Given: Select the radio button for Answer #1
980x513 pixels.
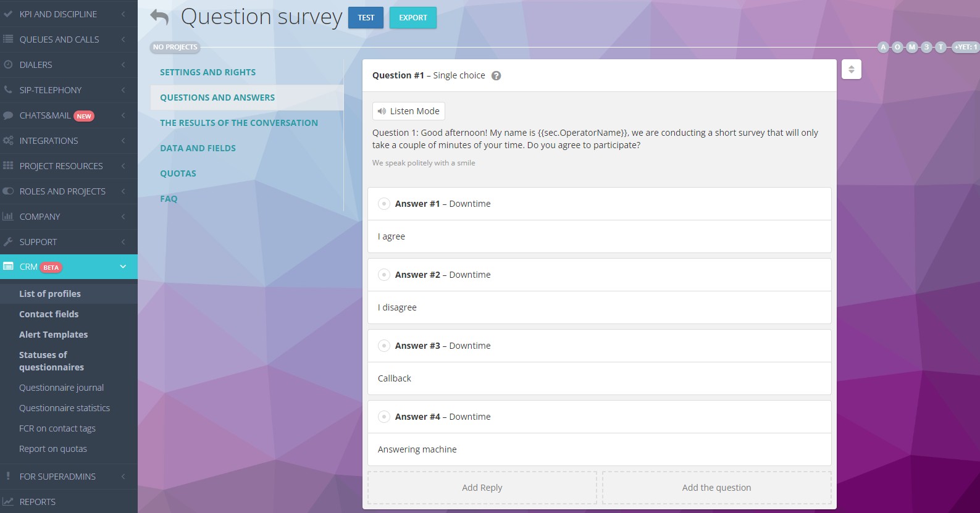Looking at the screenshot, I should click(x=383, y=204).
